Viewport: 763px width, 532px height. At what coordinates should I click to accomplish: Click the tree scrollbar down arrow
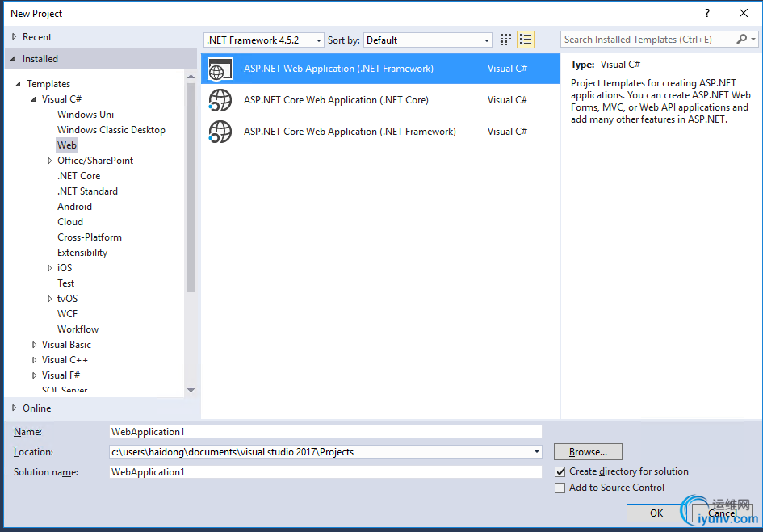click(191, 391)
